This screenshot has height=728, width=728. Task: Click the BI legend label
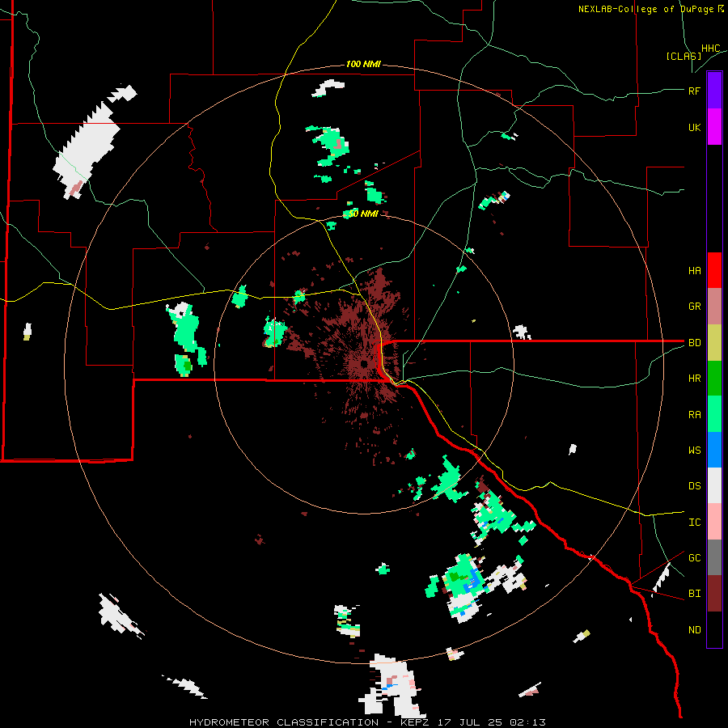[694, 594]
